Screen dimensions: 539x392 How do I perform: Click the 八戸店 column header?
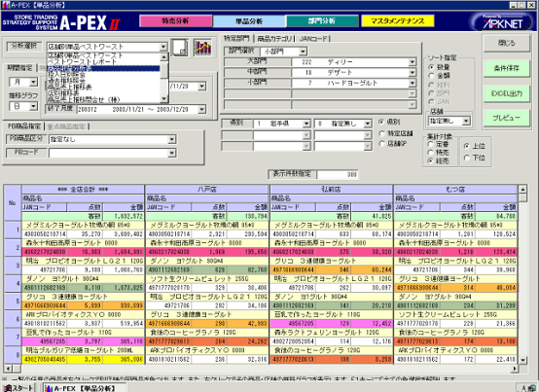[x=207, y=190]
